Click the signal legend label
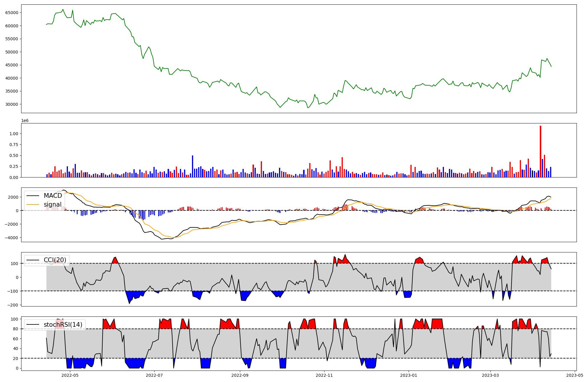The image size is (588, 382). pos(53,205)
